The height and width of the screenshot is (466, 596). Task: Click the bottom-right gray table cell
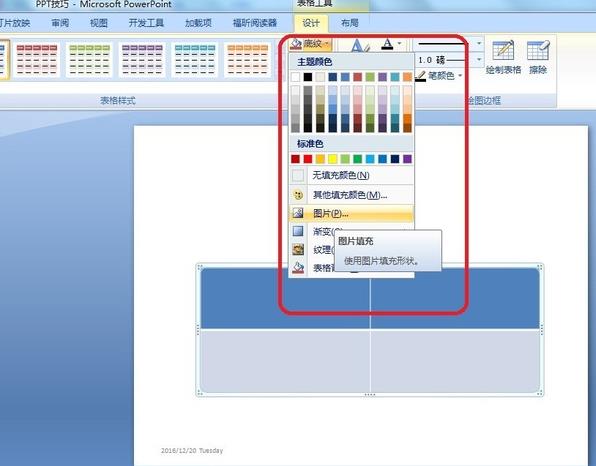point(455,361)
